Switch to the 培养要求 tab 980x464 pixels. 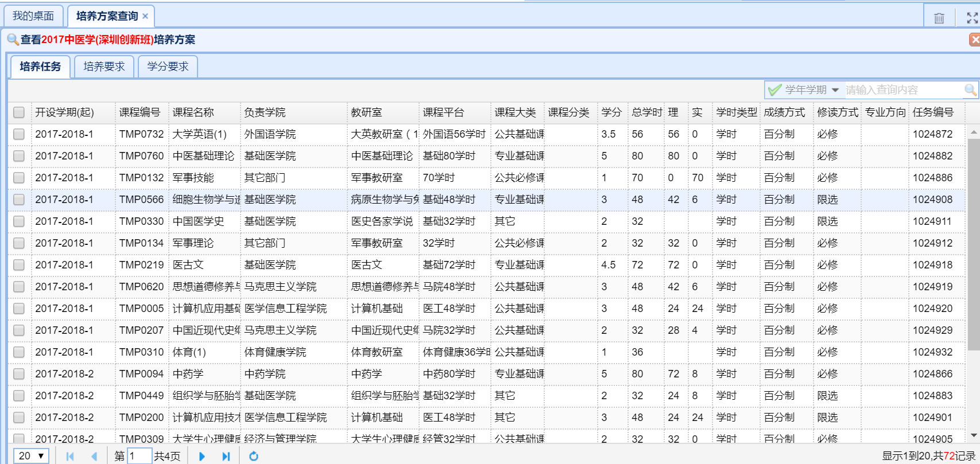(x=104, y=67)
